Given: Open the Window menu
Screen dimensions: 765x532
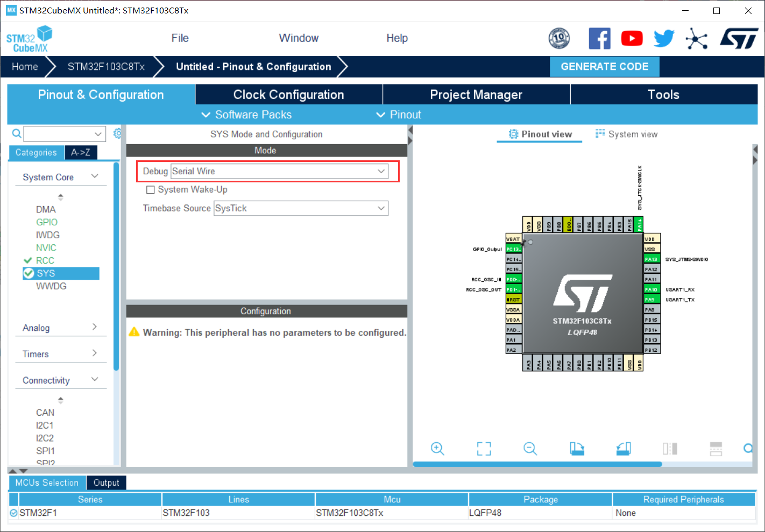Looking at the screenshot, I should (x=299, y=38).
